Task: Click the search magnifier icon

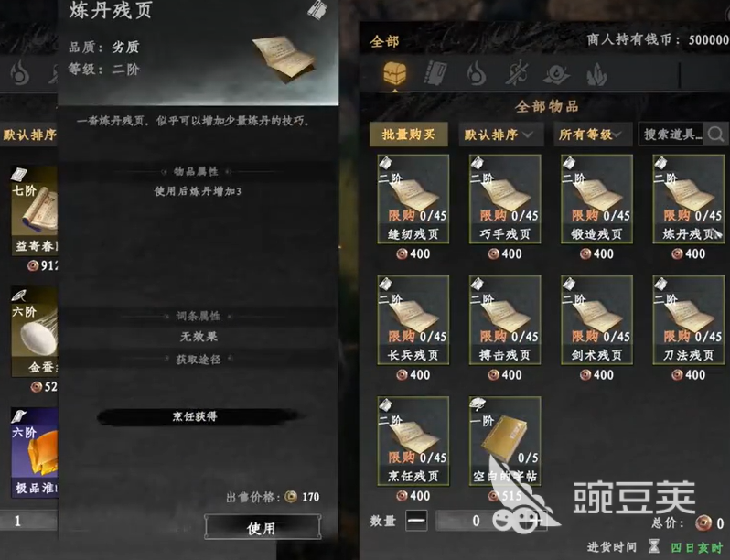Action: (715, 135)
